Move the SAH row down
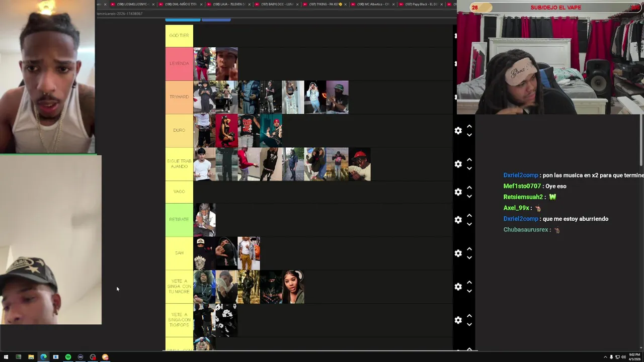Image resolution: width=644 pixels, height=362 pixels. pos(469,257)
